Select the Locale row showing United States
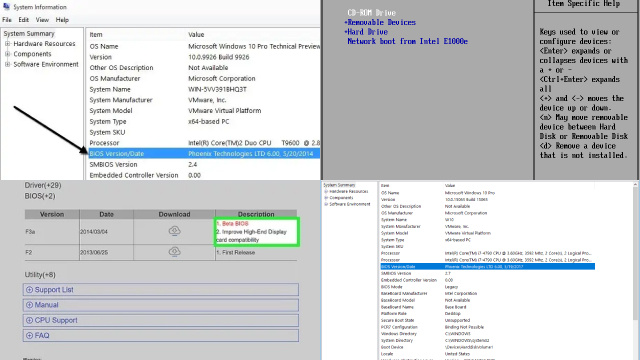 coord(487,354)
